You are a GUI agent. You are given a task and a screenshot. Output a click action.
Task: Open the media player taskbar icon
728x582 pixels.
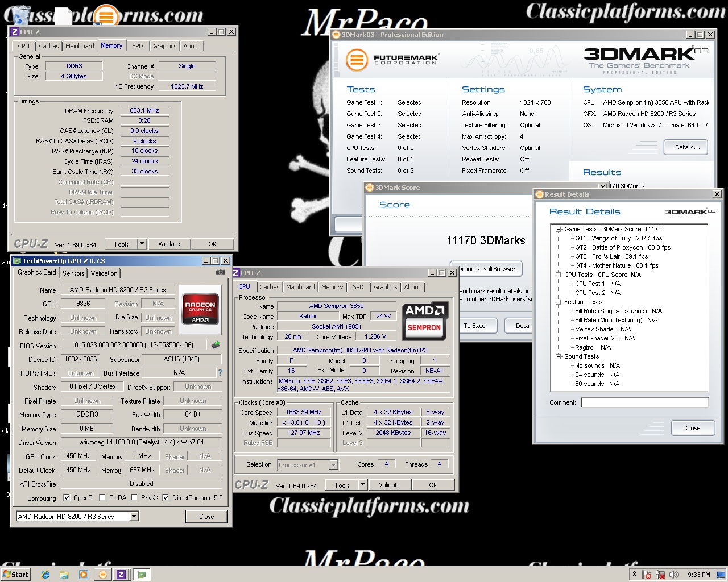[84, 574]
